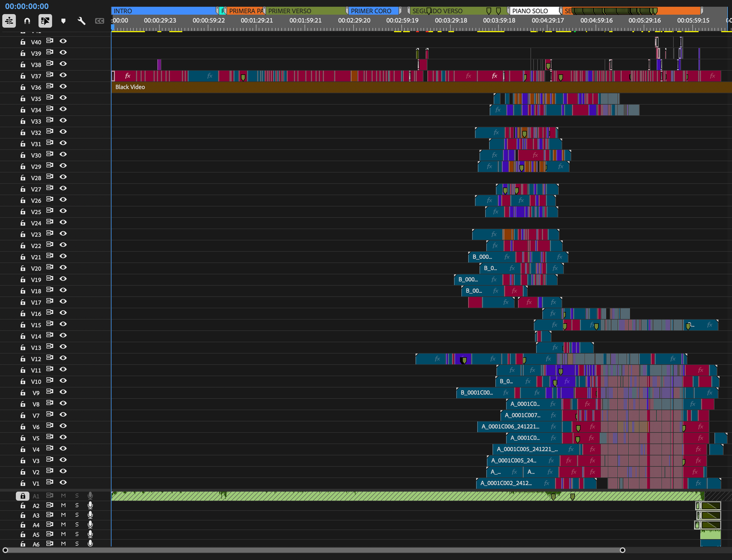Click the closed captions CC icon

(x=99, y=21)
